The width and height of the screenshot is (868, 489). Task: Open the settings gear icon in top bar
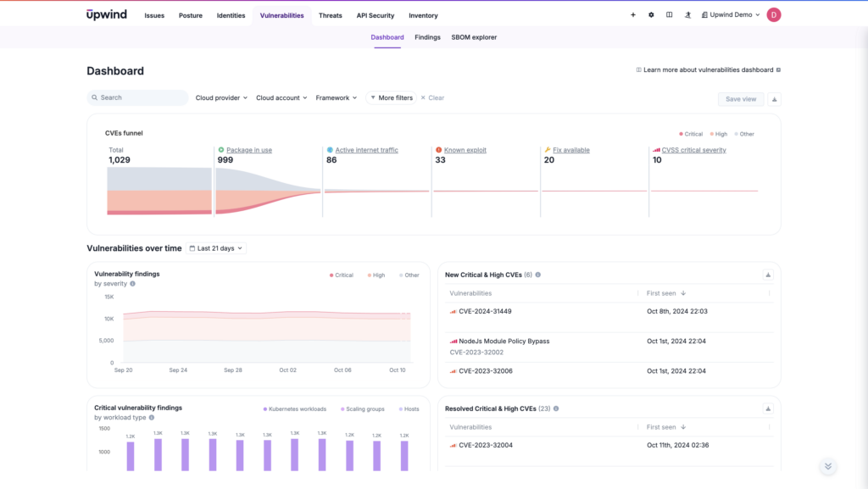point(650,14)
